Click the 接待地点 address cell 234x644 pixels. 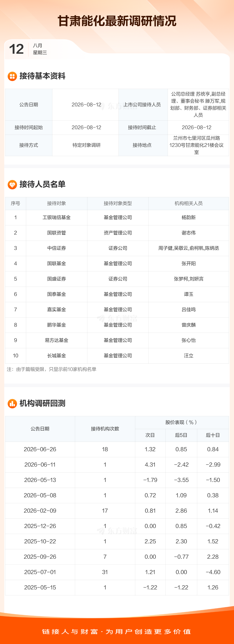point(197,145)
